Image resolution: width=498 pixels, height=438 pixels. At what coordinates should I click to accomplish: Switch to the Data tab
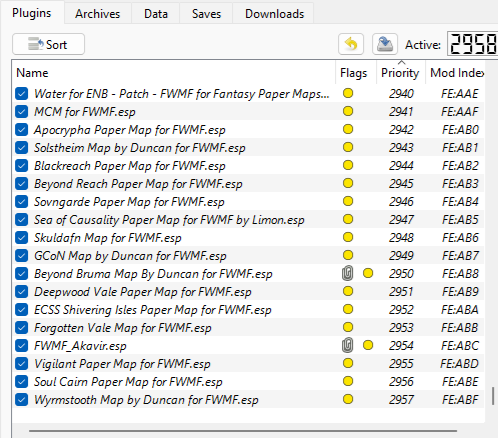pos(156,14)
